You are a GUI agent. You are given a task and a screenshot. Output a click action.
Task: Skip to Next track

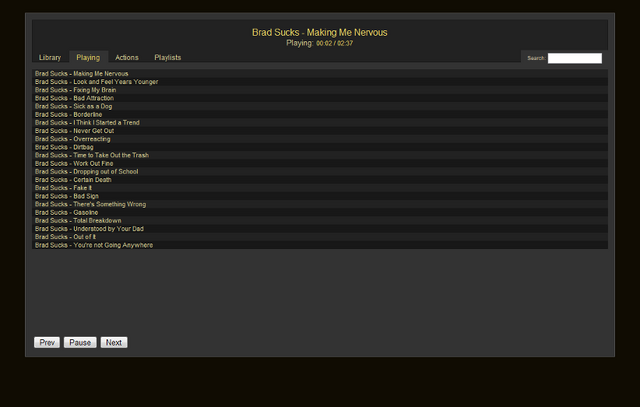click(114, 343)
